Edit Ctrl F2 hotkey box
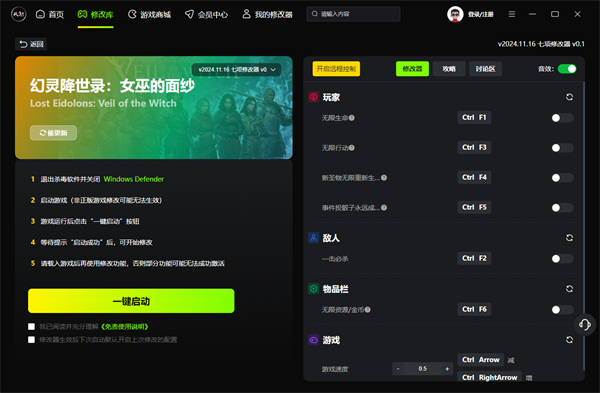The width and height of the screenshot is (600, 393). [474, 258]
